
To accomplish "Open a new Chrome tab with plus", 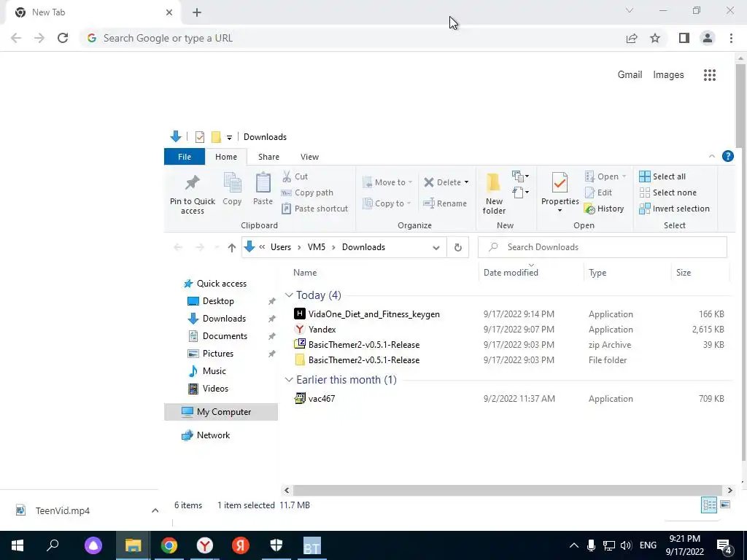I will (x=197, y=12).
